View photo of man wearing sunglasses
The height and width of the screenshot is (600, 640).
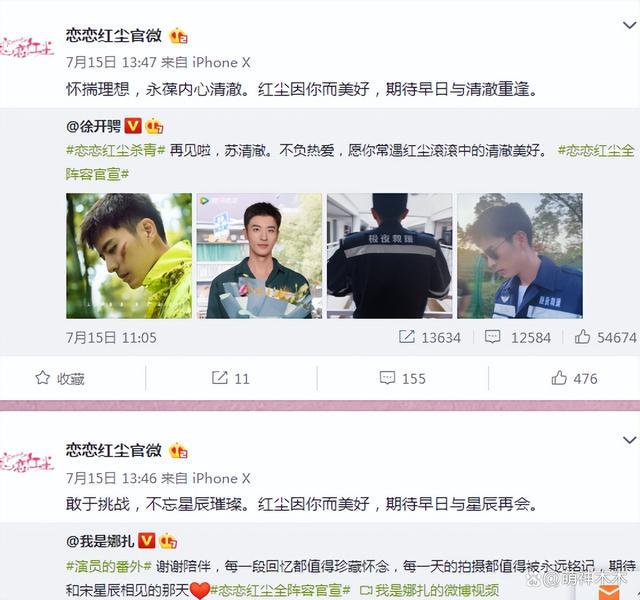tap(520, 256)
